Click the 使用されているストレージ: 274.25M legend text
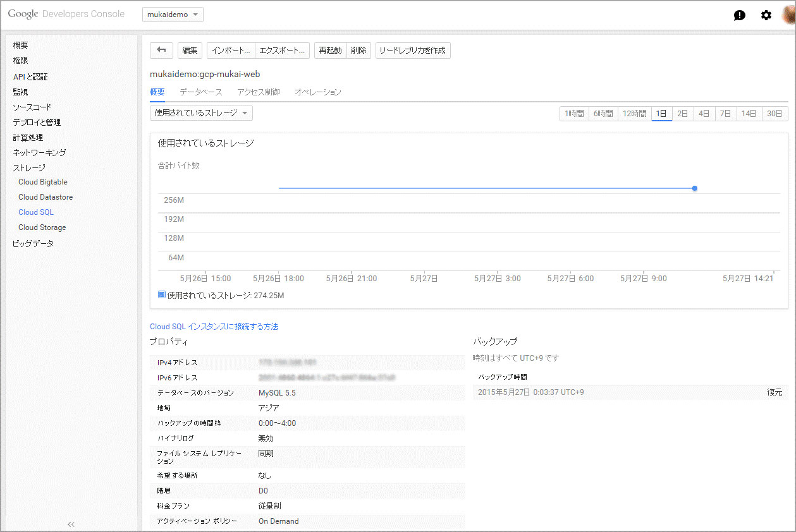This screenshot has width=796, height=532. tap(226, 295)
